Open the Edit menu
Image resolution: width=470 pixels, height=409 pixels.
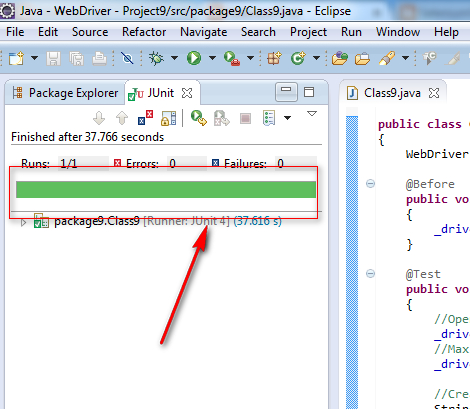coord(48,32)
